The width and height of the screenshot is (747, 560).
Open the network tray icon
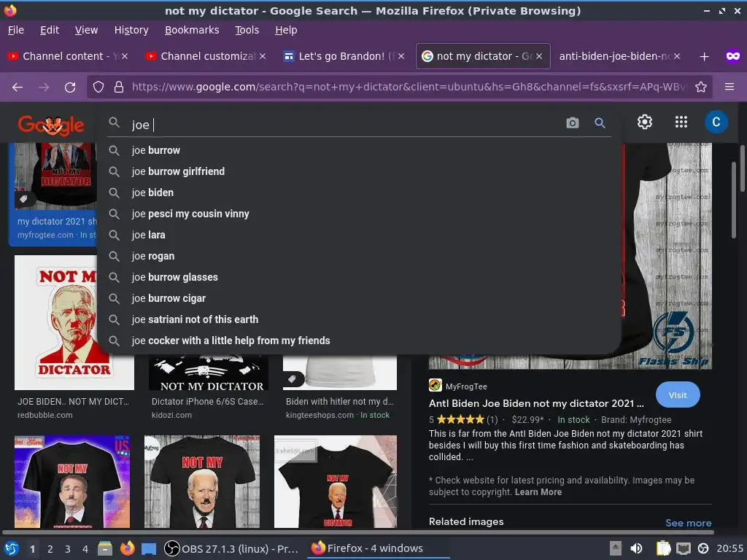point(683,548)
